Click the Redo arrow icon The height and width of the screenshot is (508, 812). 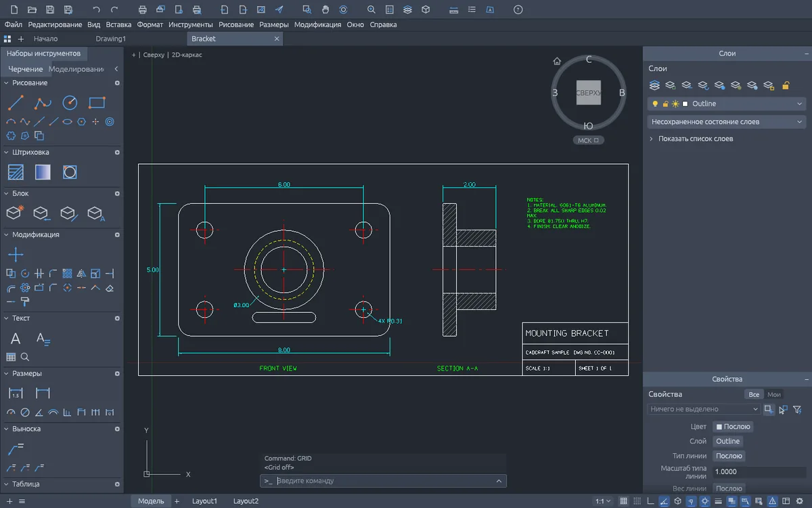[x=114, y=9]
